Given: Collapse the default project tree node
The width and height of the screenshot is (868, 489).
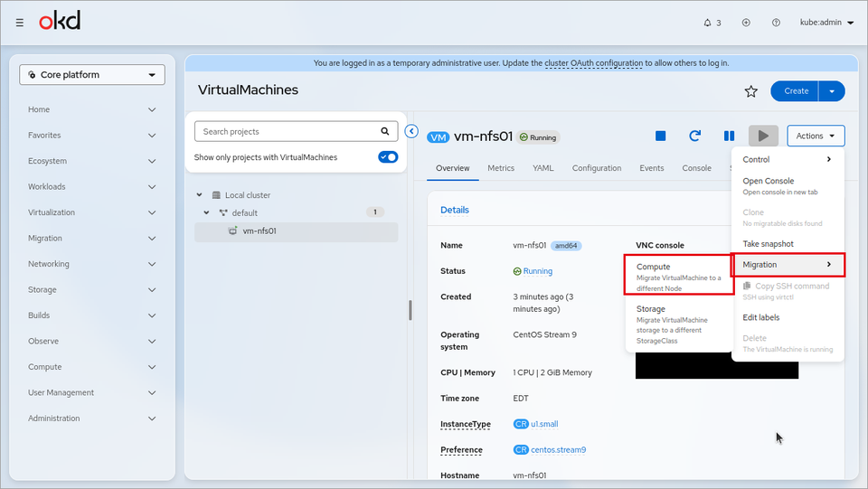Looking at the screenshot, I should [206, 213].
